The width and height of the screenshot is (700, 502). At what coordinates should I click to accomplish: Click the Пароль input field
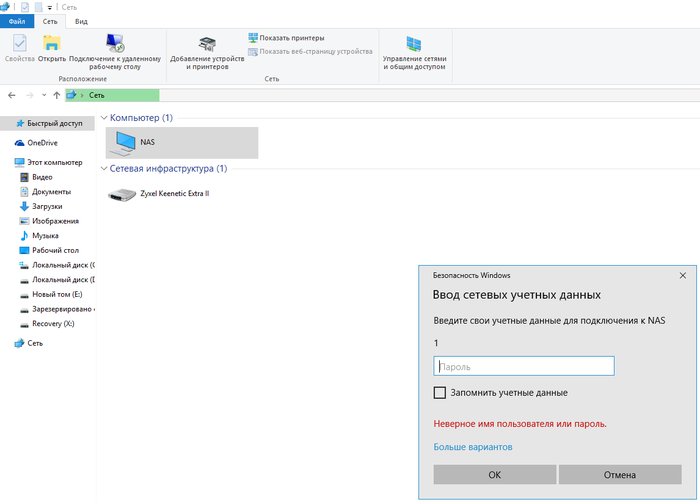(x=523, y=367)
